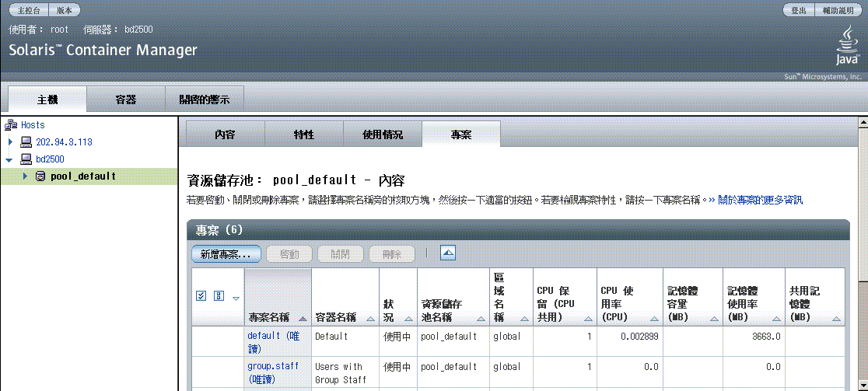Click the 啟動 button
The height and width of the screenshot is (391, 868).
(289, 254)
